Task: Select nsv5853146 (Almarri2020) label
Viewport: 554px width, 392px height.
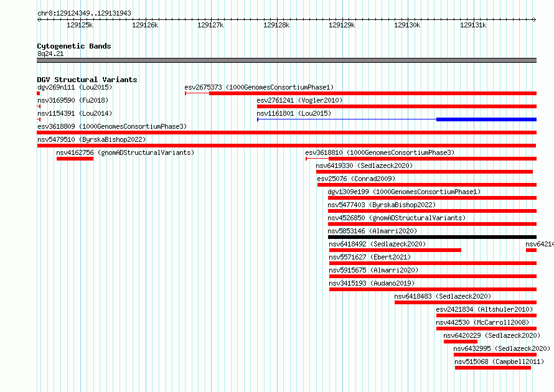Action: click(372, 231)
